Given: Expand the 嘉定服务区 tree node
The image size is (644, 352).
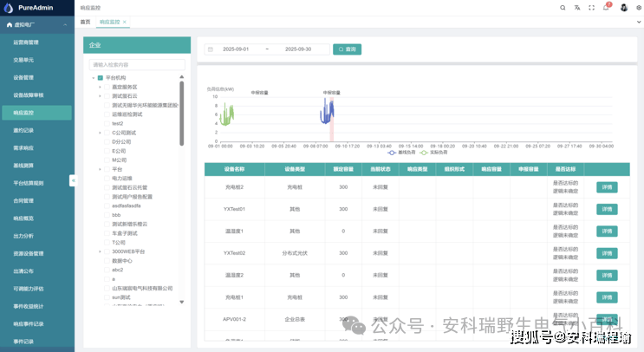Looking at the screenshot, I should coord(100,87).
